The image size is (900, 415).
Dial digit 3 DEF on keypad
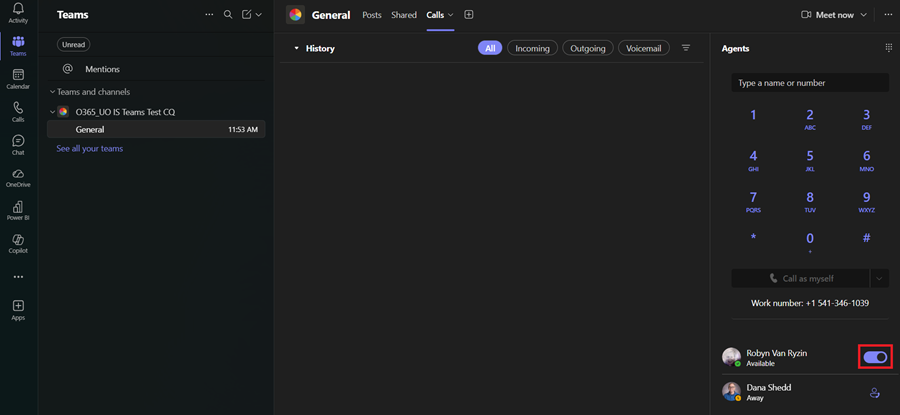point(867,119)
